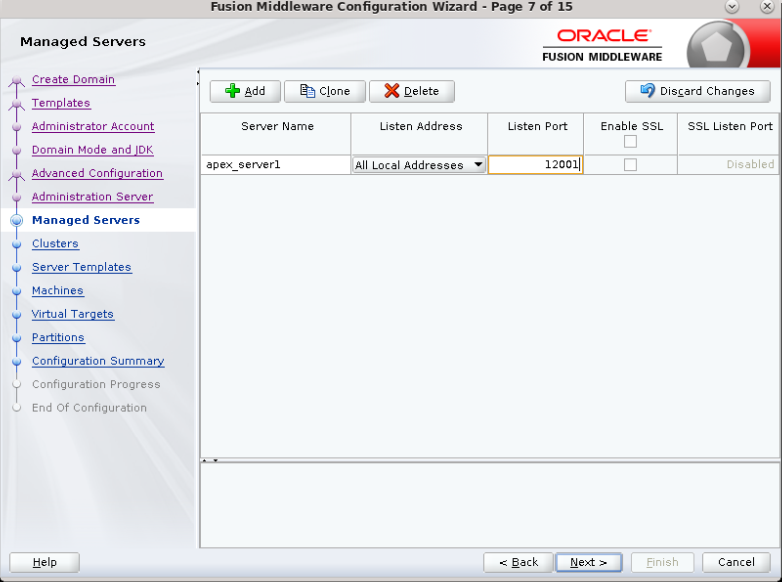Go to Create Domain step
The height and width of the screenshot is (582, 782).
(73, 79)
